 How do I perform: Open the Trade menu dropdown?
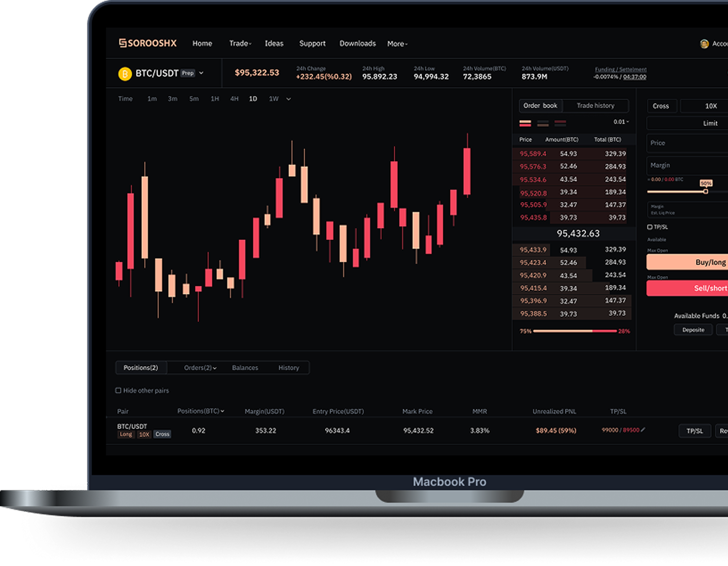[x=240, y=44]
